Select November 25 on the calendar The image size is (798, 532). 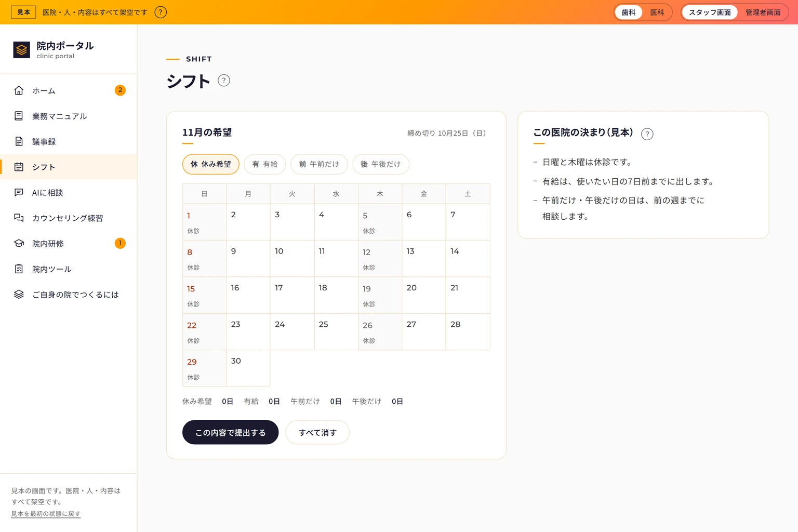pos(336,331)
